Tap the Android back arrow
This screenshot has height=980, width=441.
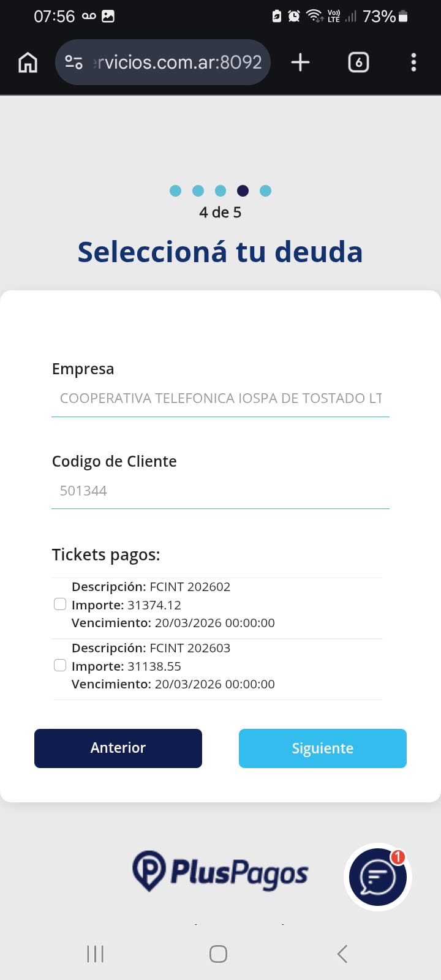342,954
